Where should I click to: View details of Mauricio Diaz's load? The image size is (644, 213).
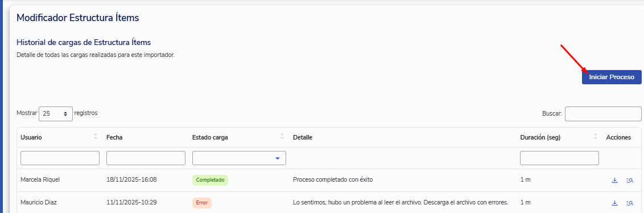[x=630, y=203]
